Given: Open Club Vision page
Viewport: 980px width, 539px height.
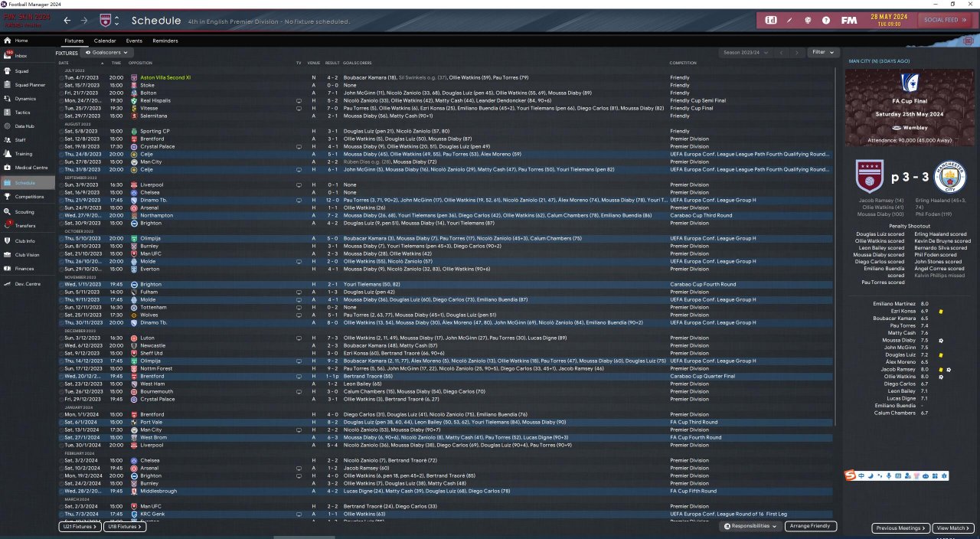Looking at the screenshot, I should click(28, 255).
